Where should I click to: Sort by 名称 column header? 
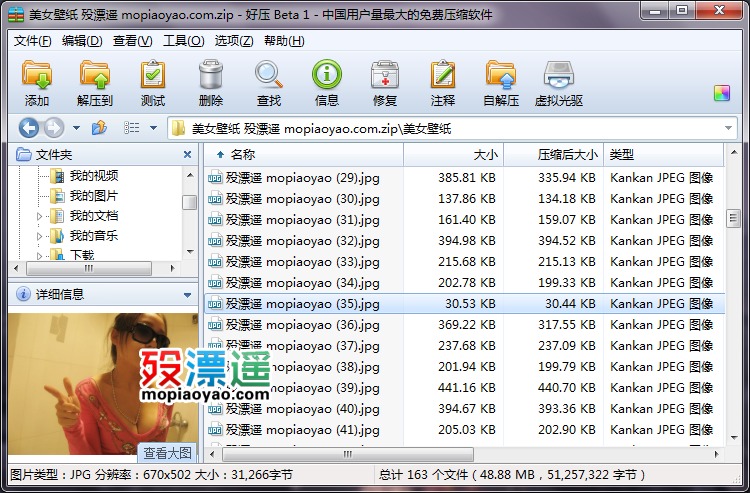(x=304, y=154)
